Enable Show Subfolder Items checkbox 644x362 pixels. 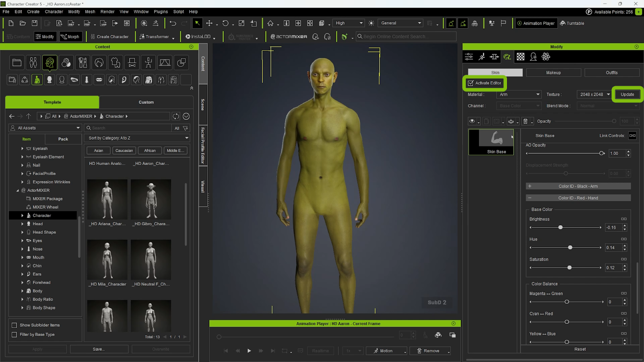point(14,325)
